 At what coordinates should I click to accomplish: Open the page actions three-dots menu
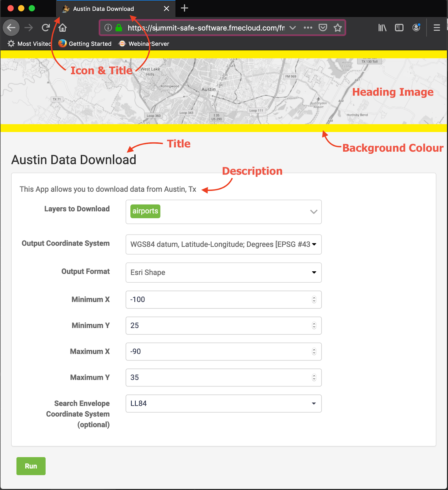[x=308, y=28]
